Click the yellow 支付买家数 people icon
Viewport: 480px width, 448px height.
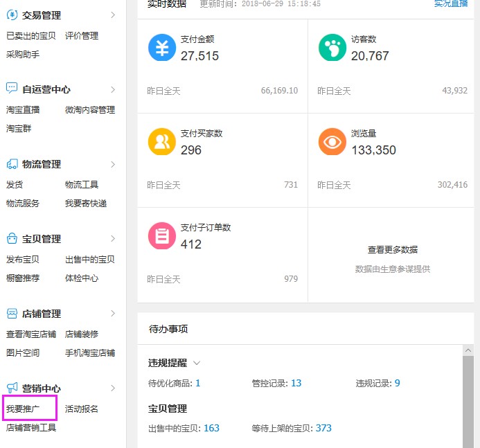[x=162, y=142]
